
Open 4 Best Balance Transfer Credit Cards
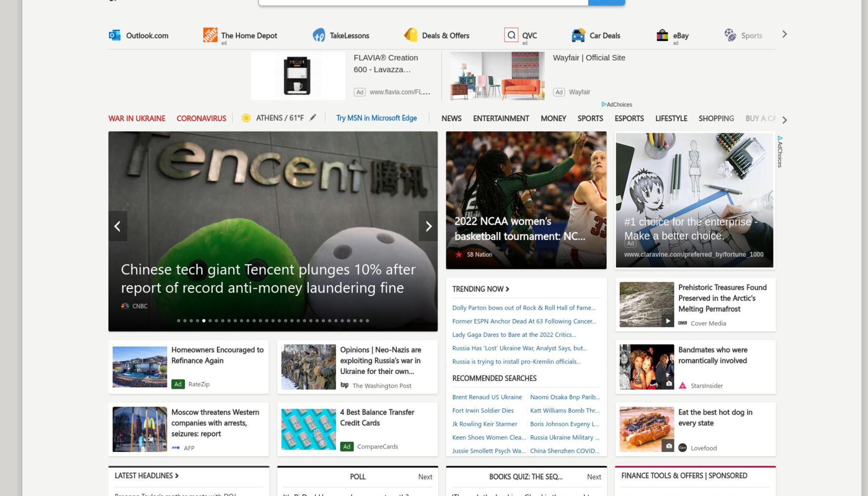click(x=357, y=430)
